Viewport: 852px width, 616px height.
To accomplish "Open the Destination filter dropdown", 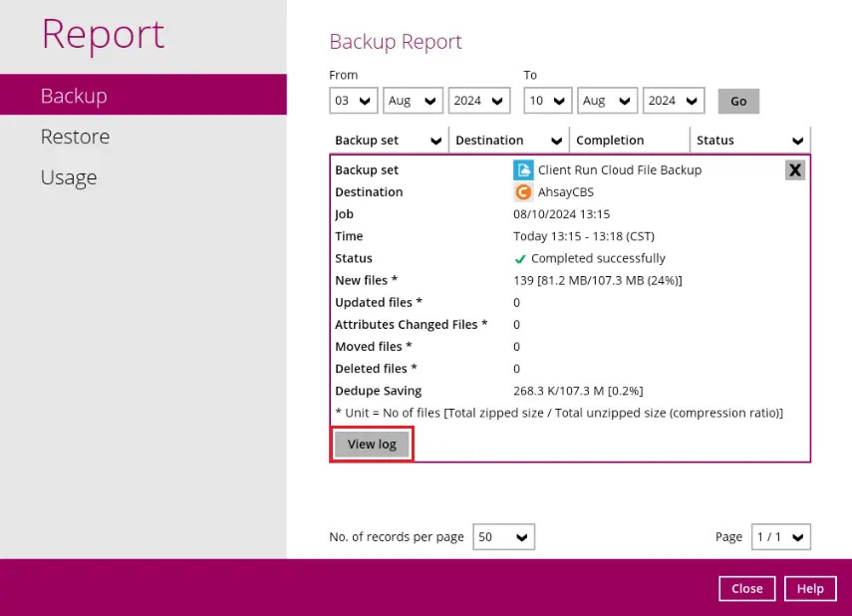I will (508, 140).
